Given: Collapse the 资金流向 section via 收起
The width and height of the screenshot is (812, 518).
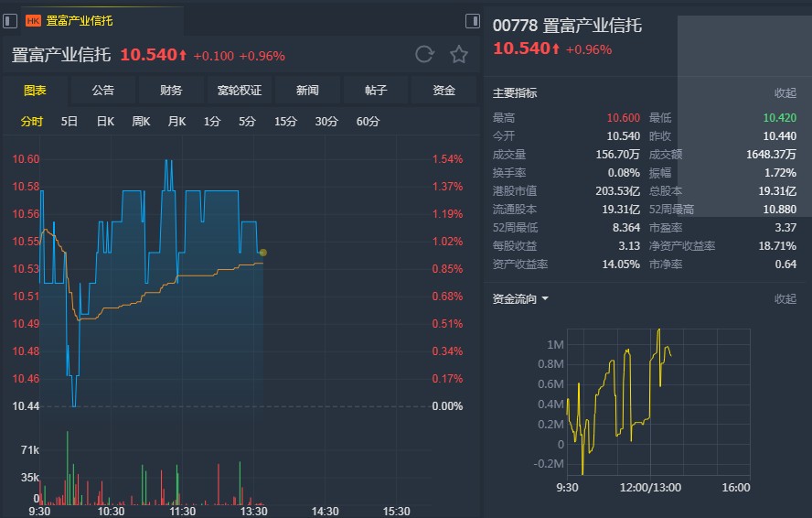Looking at the screenshot, I should click(x=785, y=298).
